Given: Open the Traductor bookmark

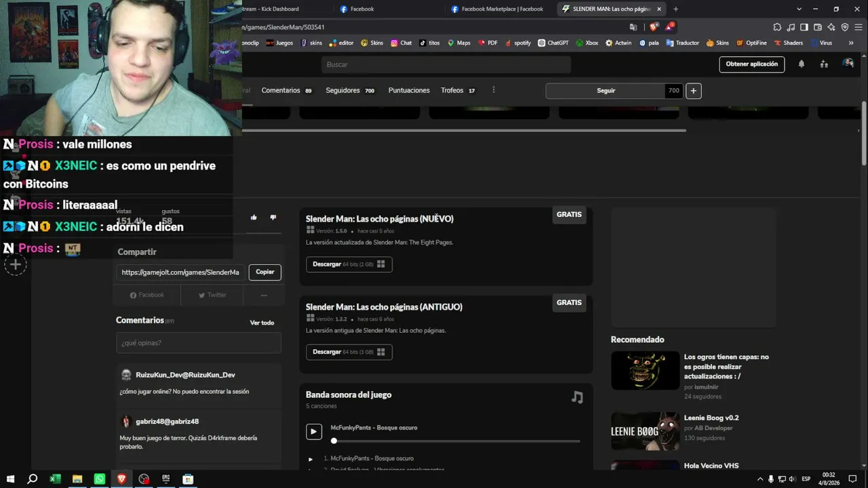Looking at the screenshot, I should point(682,43).
